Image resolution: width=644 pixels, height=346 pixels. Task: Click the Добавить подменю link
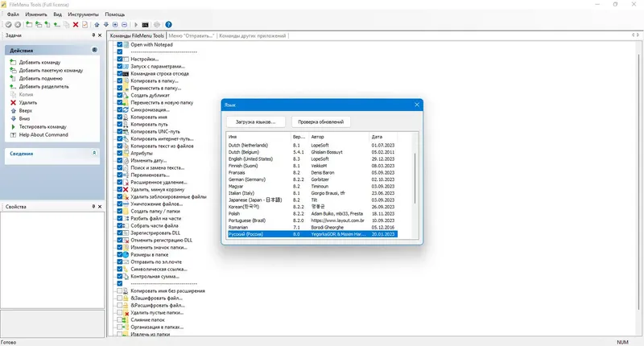tap(41, 78)
